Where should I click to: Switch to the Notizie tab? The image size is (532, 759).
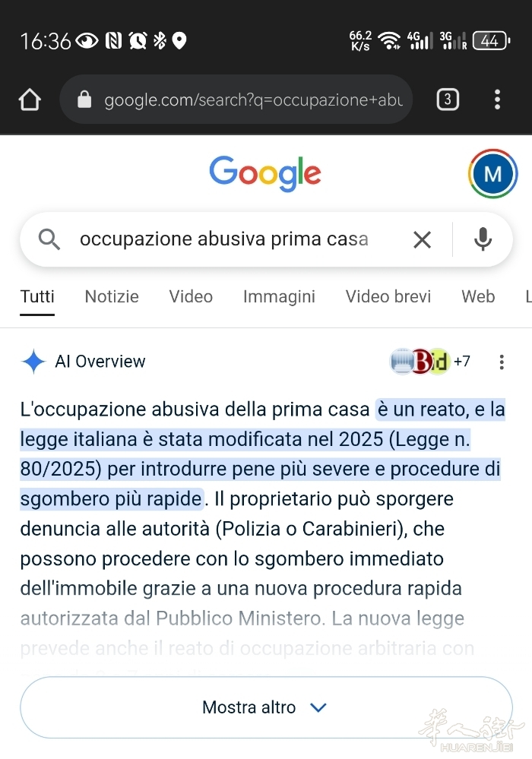112,296
